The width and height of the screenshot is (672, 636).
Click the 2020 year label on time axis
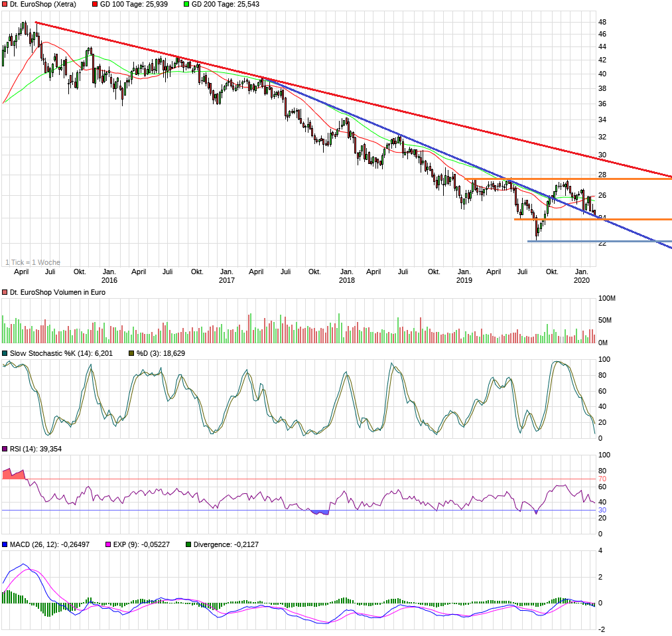point(582,280)
